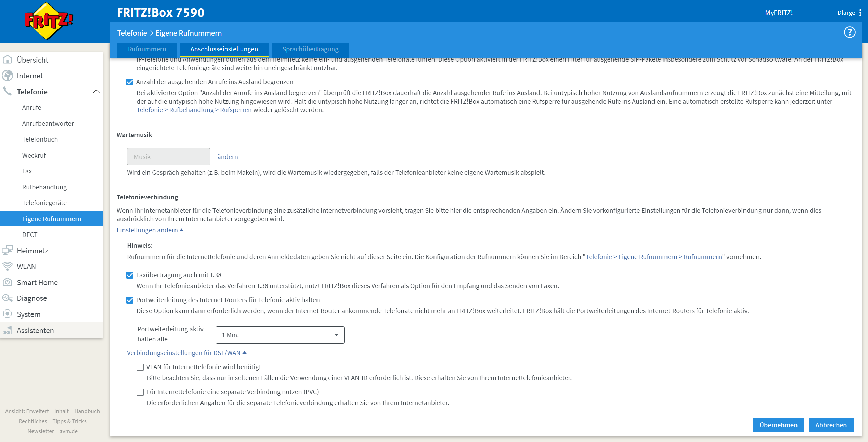Image resolution: width=868 pixels, height=442 pixels.
Task: Follow Telefonie > Eigene Rufnummern > Rufnummern link
Action: [654, 257]
